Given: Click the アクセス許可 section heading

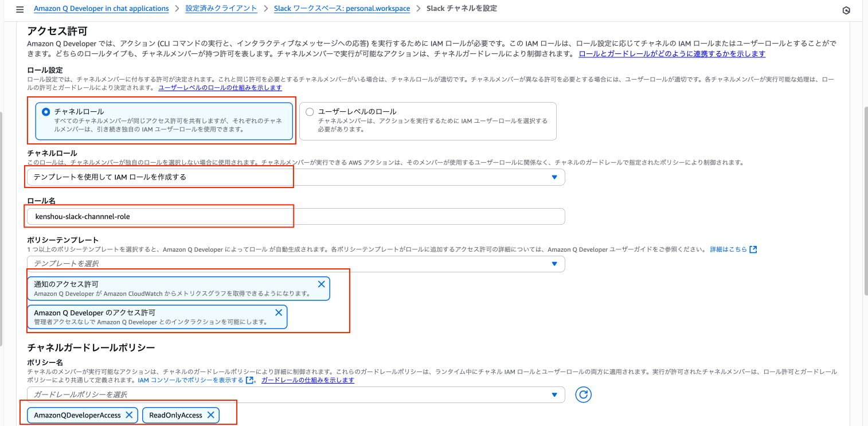Looking at the screenshot, I should [x=57, y=30].
